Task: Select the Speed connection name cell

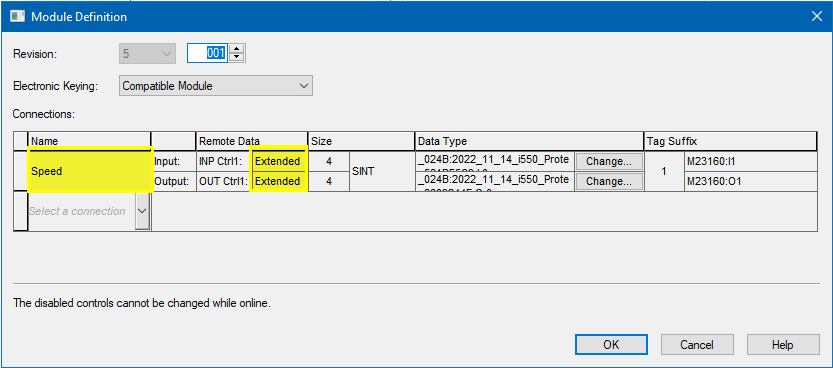Action: pos(90,171)
